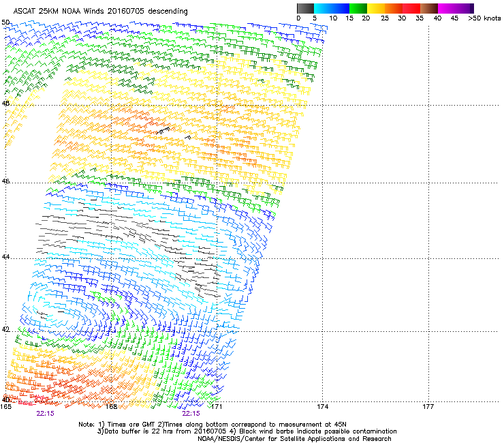The image size is (504, 443).
Task: Click the right purple 22:15 time label
Action: 191,414
